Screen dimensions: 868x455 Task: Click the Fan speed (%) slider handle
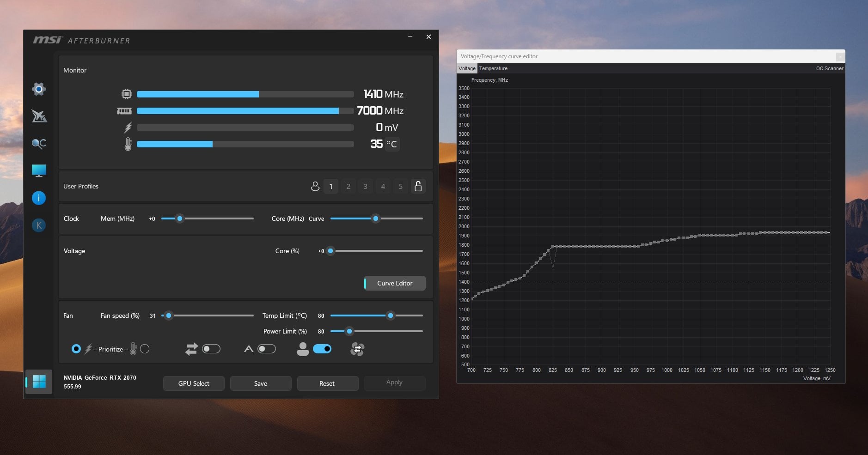pos(169,315)
